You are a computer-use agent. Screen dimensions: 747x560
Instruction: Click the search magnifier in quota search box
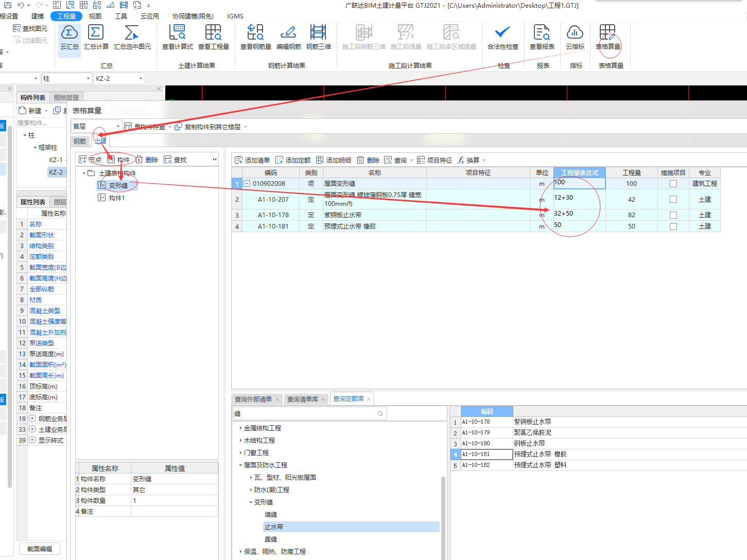(380, 413)
